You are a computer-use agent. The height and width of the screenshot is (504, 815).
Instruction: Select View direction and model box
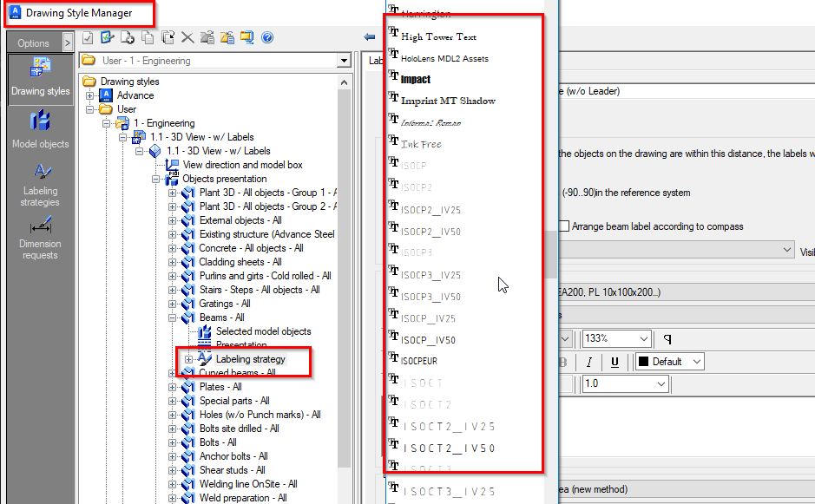click(242, 165)
